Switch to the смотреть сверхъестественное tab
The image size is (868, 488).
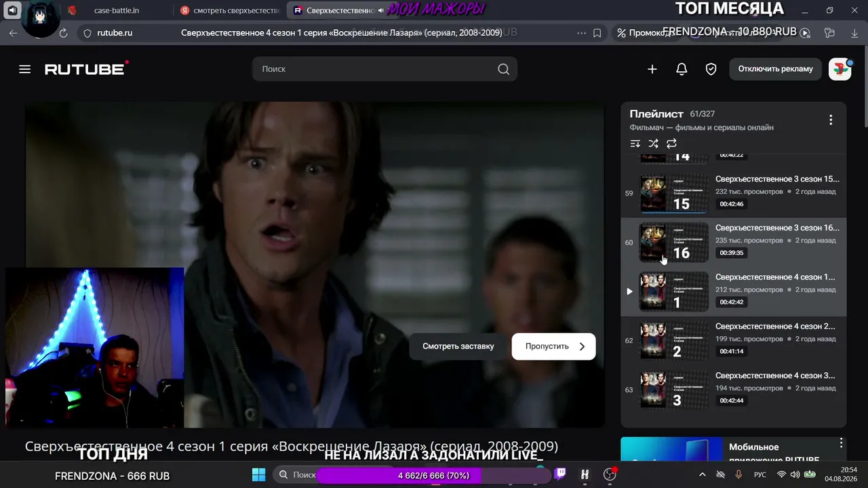[x=229, y=11]
